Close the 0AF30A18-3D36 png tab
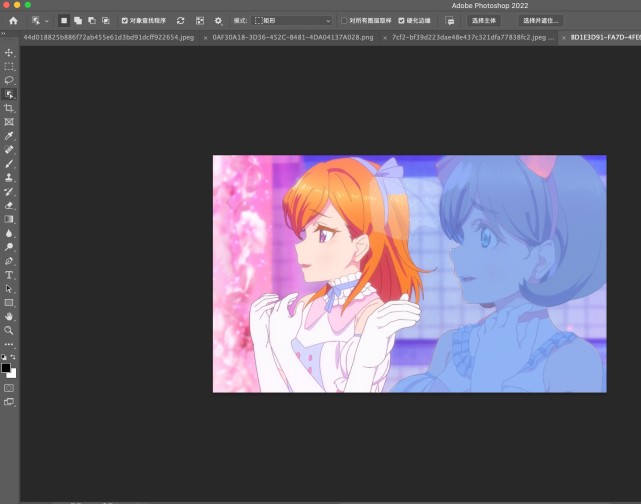Screen dimensions: 641x504 [x=205, y=38]
